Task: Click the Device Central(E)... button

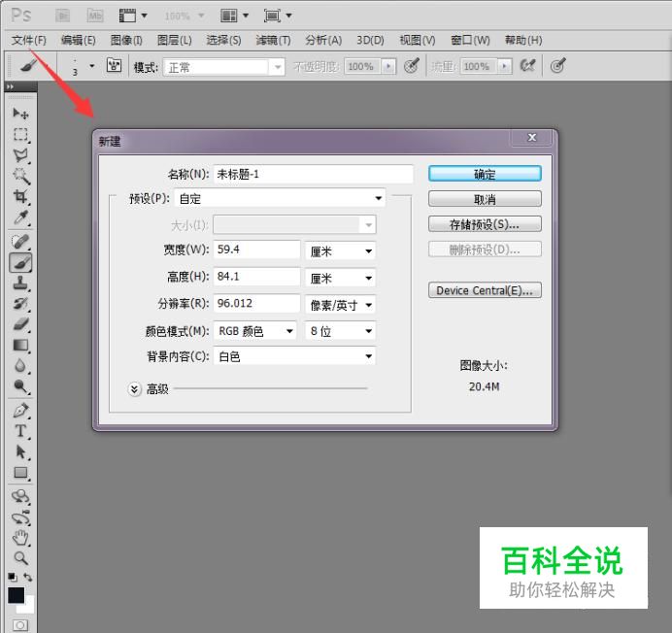Action: pyautogui.click(x=485, y=290)
